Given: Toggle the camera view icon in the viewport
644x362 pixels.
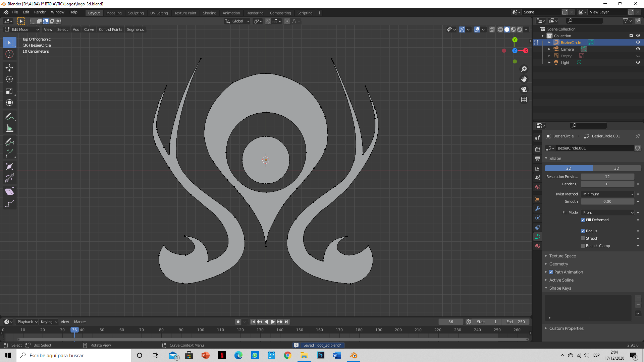Looking at the screenshot, I should [524, 89].
